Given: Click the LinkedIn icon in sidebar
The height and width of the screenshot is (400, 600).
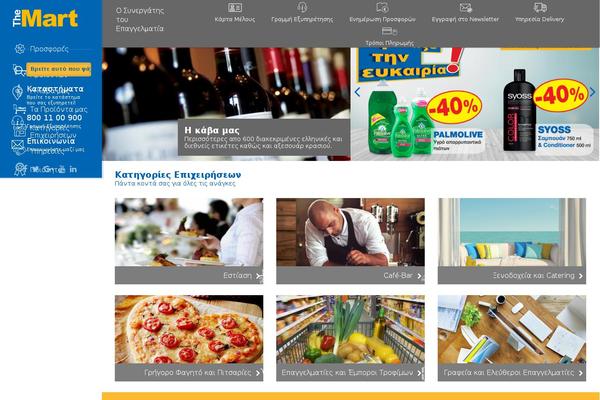Looking at the screenshot, I should (73, 169).
